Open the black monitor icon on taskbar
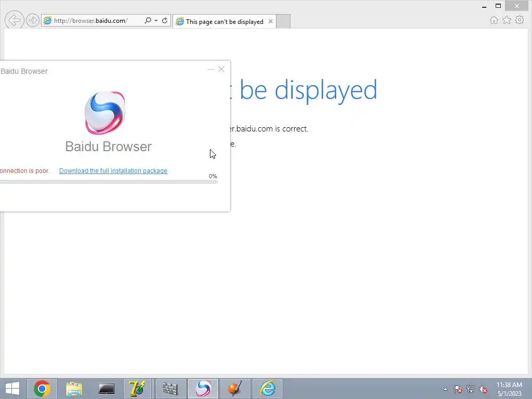This screenshot has height=399, width=532. click(x=106, y=389)
